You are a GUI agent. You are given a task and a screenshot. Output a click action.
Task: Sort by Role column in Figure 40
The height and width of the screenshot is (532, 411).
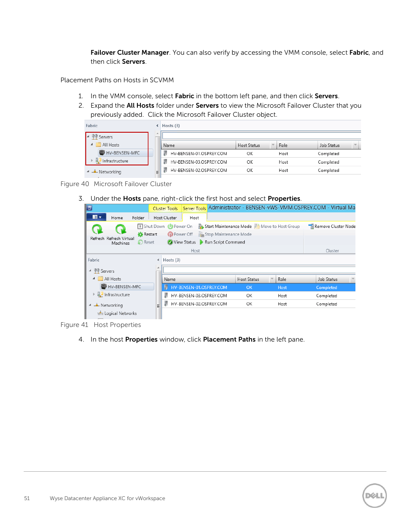297,145
